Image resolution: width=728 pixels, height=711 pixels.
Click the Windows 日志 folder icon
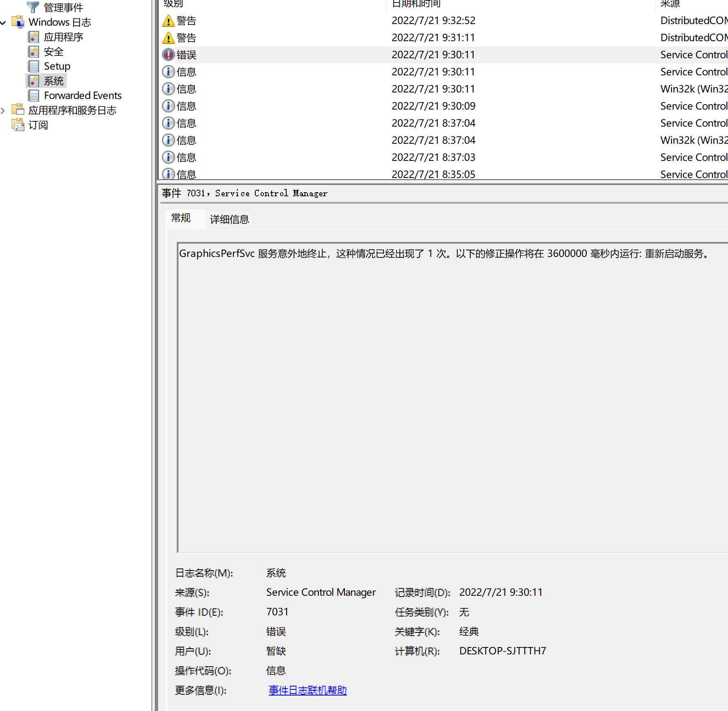[x=18, y=22]
